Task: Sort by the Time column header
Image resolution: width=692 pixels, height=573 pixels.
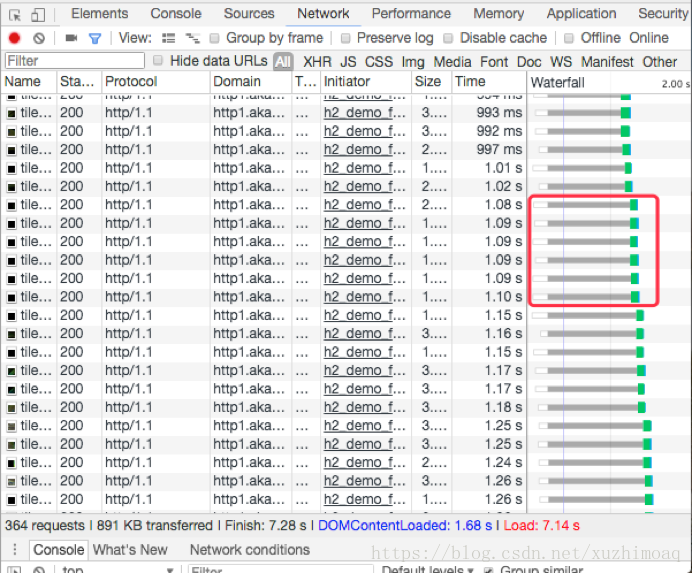Action: click(488, 82)
